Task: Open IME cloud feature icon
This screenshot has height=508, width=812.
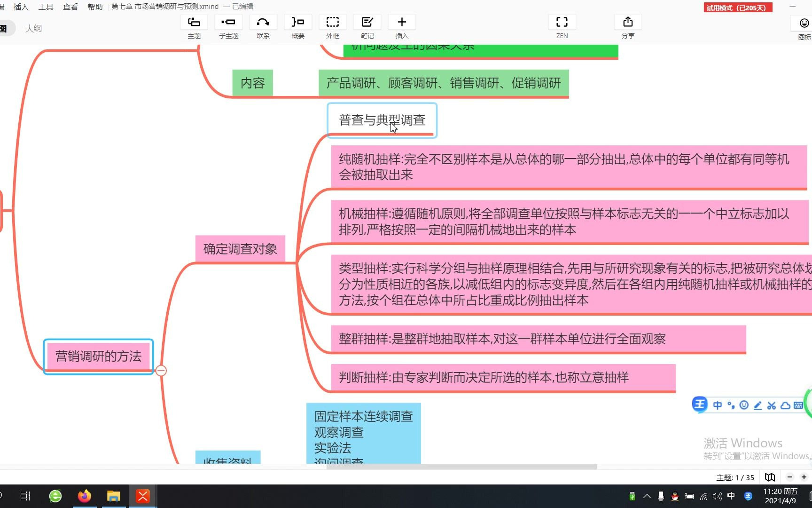Action: 785,405
